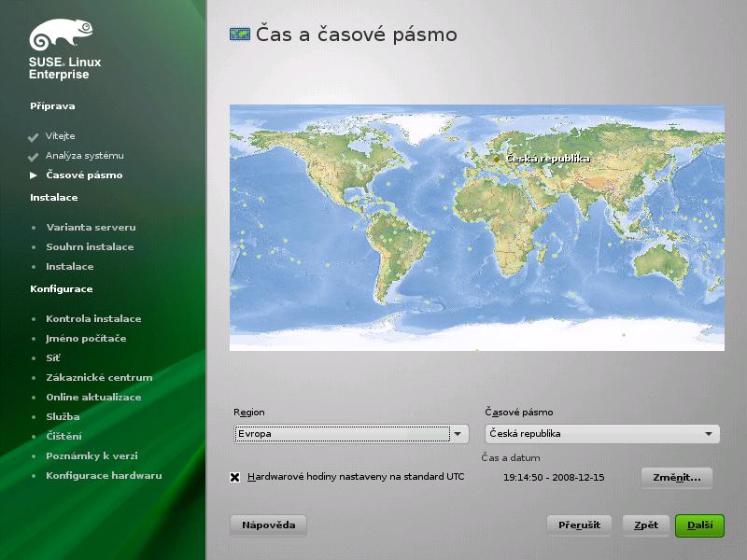Click the Česká republika label on the map
Screen dimensions: 747x560
click(548, 159)
